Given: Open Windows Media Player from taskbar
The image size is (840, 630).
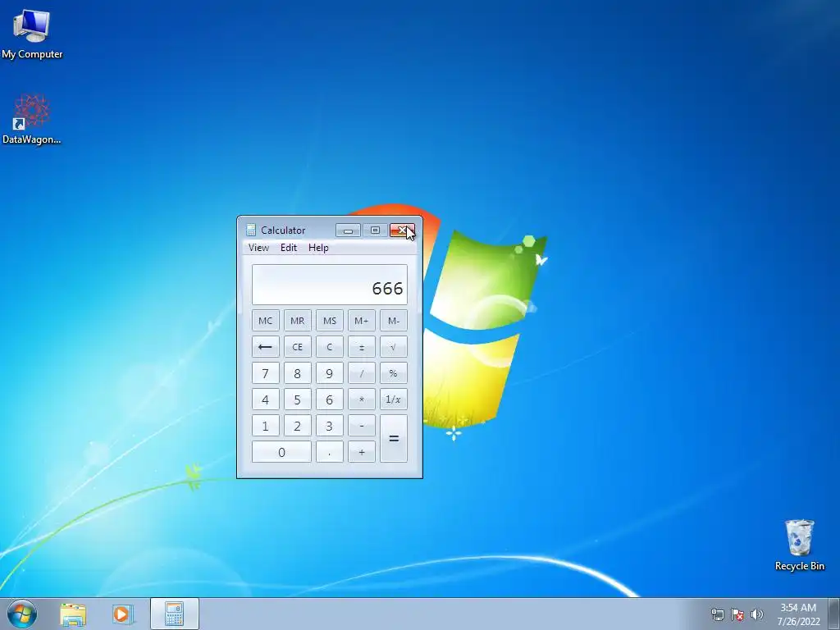Looking at the screenshot, I should [122, 614].
